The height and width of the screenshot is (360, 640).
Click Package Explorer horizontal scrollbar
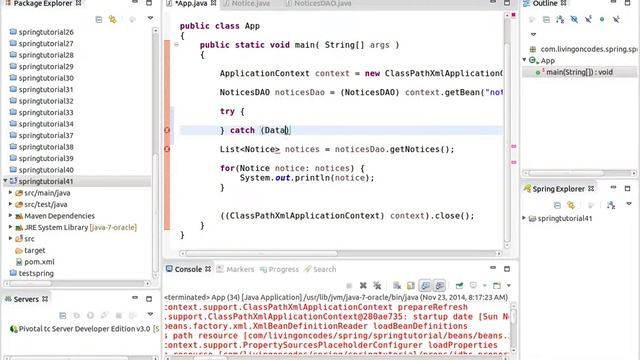(77, 283)
